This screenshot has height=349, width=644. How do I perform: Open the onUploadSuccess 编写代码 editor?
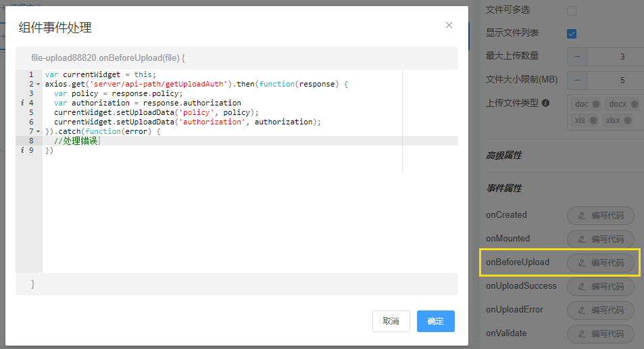click(600, 287)
